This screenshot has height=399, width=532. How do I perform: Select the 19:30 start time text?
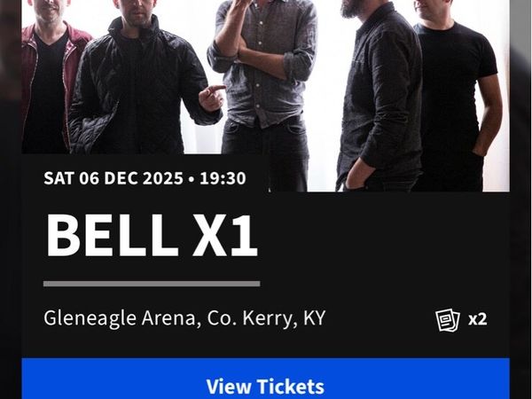[223, 178]
